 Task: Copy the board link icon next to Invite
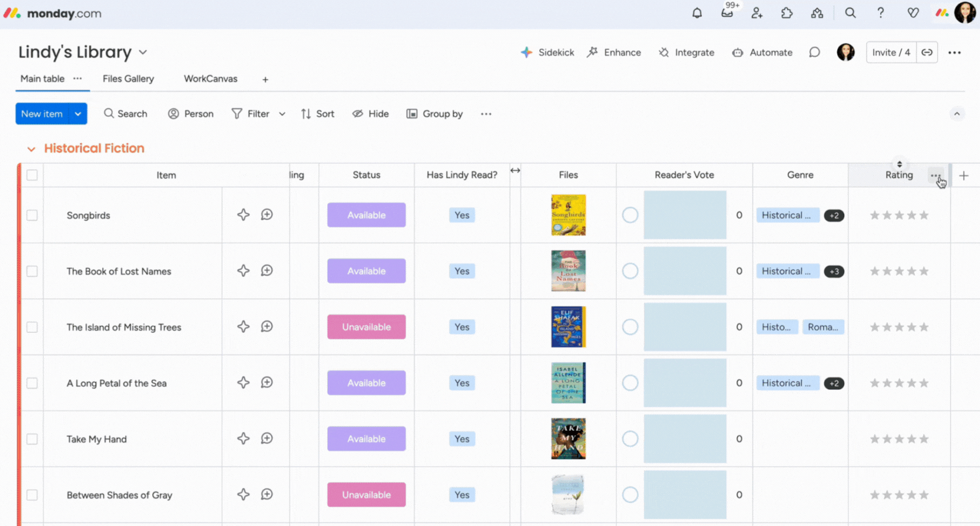click(x=927, y=52)
